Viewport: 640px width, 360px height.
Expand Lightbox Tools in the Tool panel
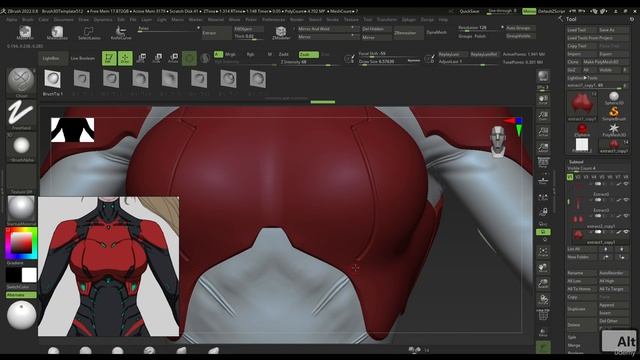coord(597,78)
